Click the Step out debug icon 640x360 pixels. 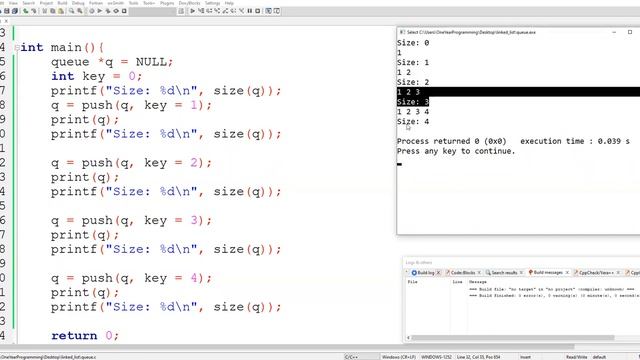click(225, 11)
